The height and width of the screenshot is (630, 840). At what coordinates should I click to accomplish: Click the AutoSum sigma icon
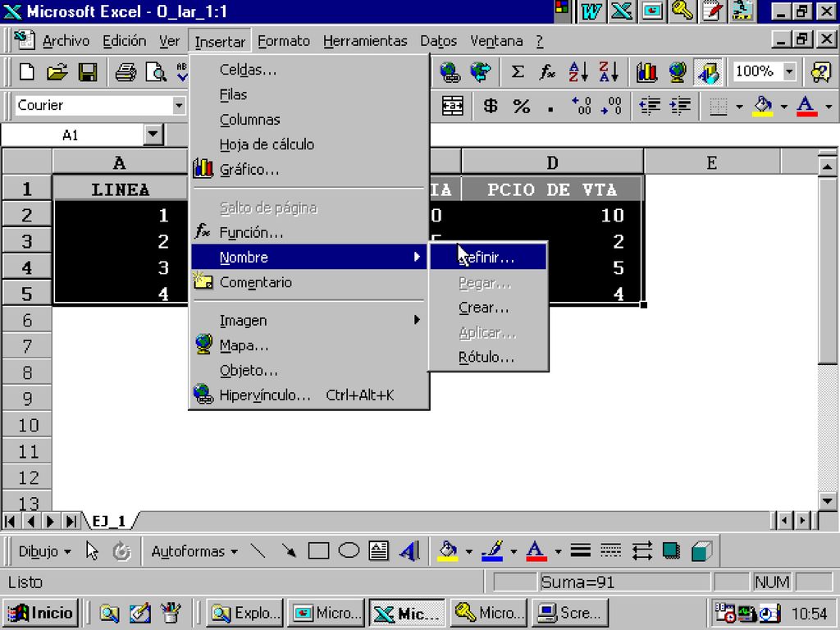(517, 72)
